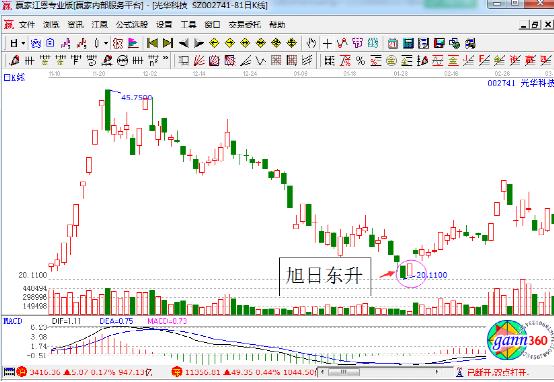Click the calendar icon in toolbar
The height and width of the screenshot is (382, 554).
click(393, 43)
